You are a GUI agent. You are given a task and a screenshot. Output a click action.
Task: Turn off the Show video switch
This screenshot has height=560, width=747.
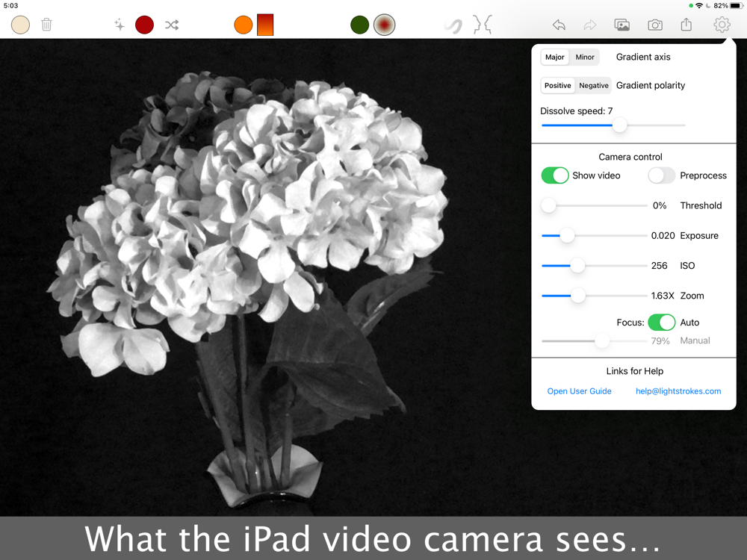(x=555, y=175)
